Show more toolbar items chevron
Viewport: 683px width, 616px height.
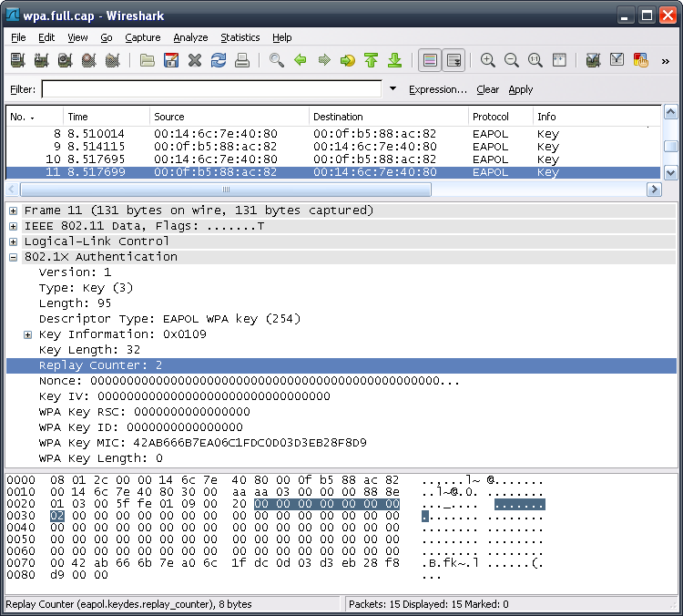pyautogui.click(x=665, y=61)
